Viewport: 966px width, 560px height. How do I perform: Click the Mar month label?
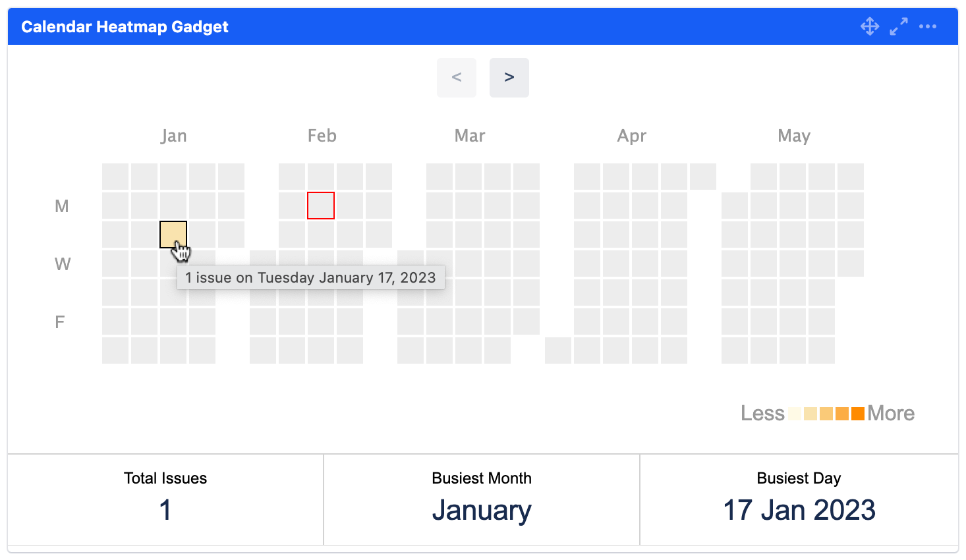(x=470, y=136)
